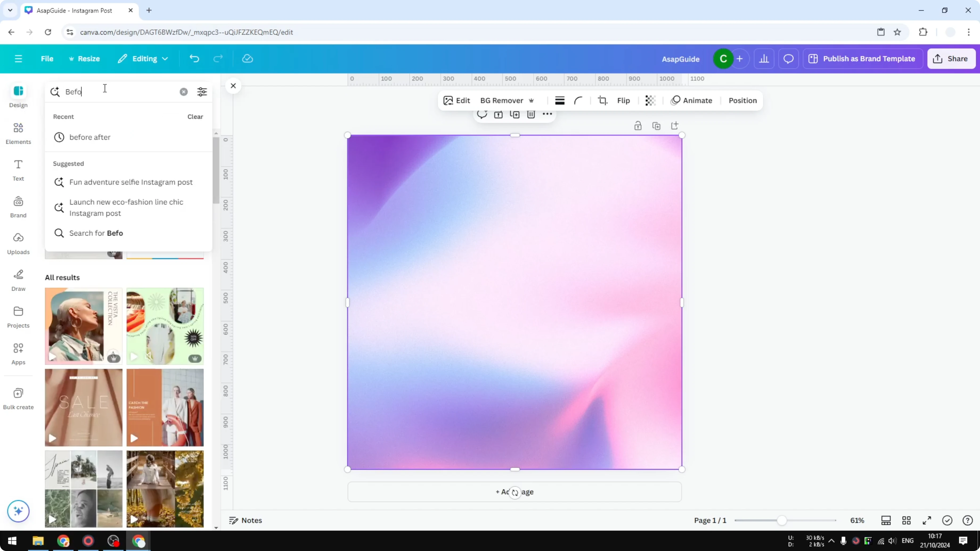
Task: Open the Text panel
Action: coord(18,170)
